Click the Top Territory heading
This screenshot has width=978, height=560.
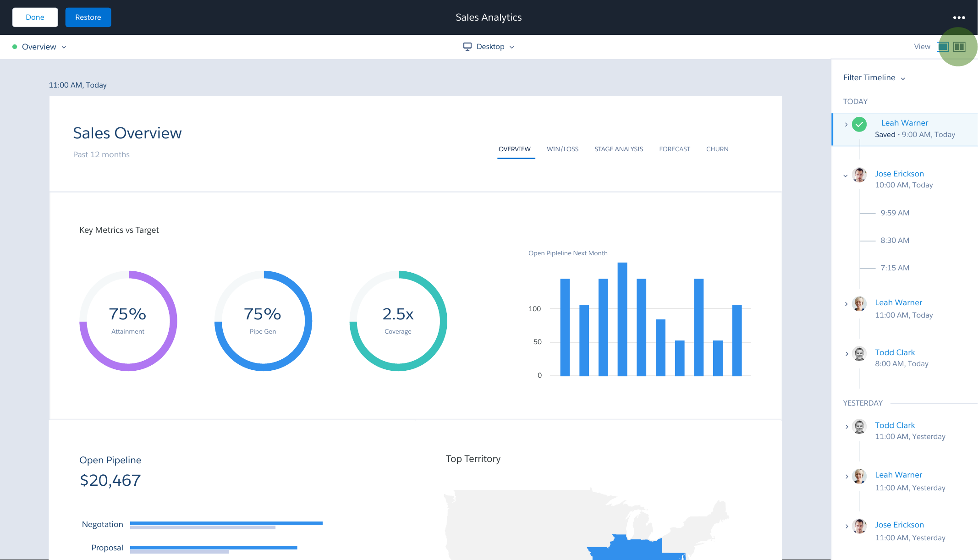[x=473, y=459]
